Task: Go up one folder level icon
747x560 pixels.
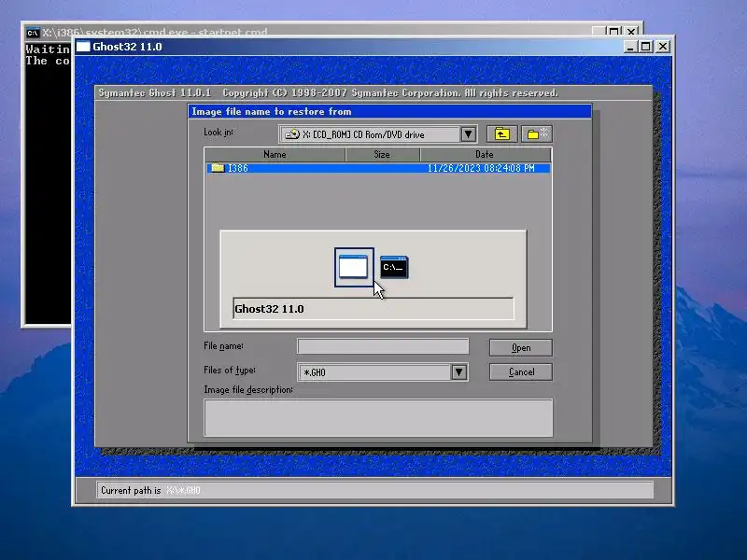Action: click(x=501, y=134)
